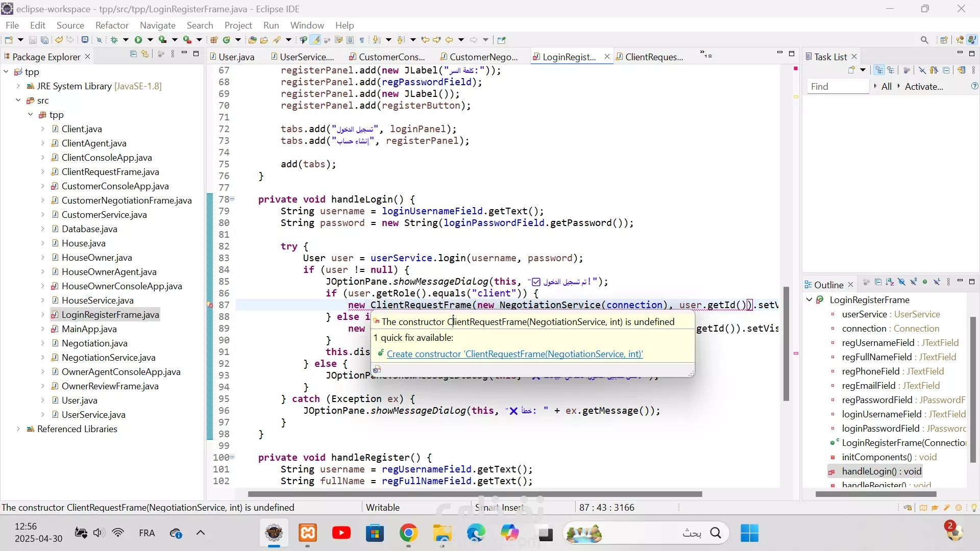Image resolution: width=980 pixels, height=551 pixels.
Task: Open New Task dropdown in Task List
Action: click(x=863, y=70)
